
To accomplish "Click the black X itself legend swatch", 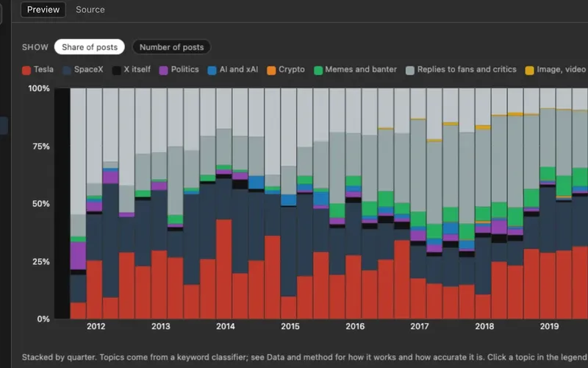I will coord(117,70).
